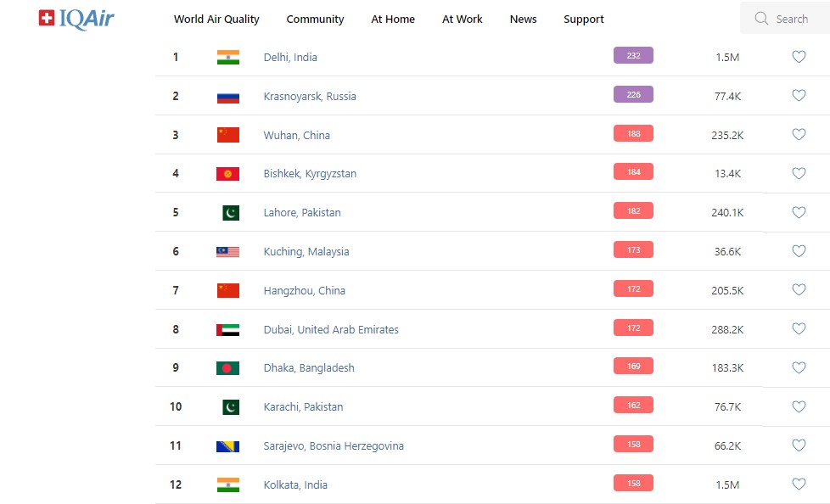Click the Kyrgyzstan flag beside Bishkek

(227, 174)
